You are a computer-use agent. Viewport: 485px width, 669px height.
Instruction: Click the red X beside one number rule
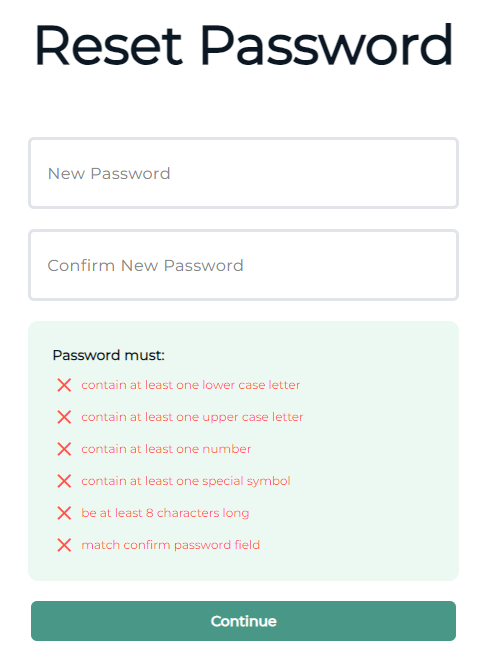(64, 449)
